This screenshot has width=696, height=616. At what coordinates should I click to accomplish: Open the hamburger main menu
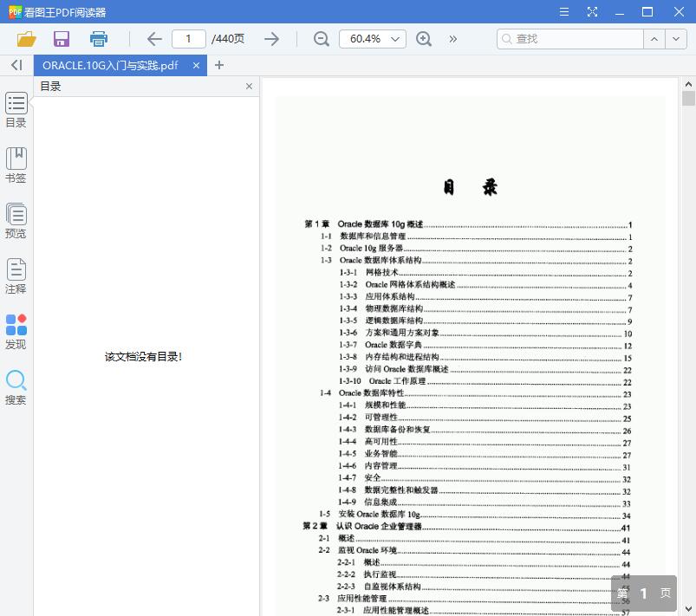tap(564, 12)
